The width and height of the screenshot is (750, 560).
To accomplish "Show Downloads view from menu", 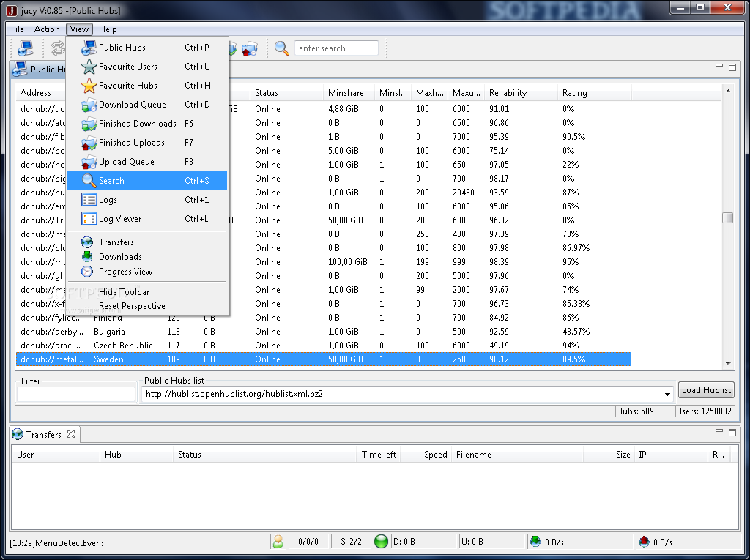I will click(x=147, y=257).
